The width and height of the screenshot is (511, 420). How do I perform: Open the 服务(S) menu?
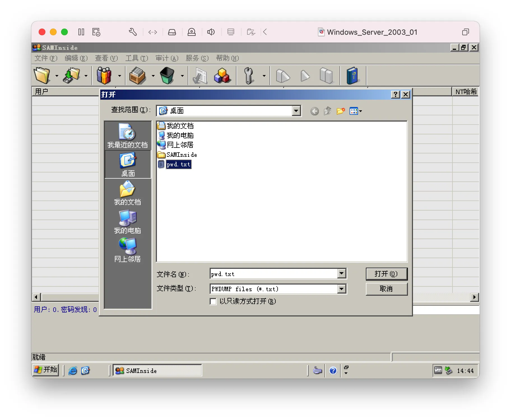[197, 58]
